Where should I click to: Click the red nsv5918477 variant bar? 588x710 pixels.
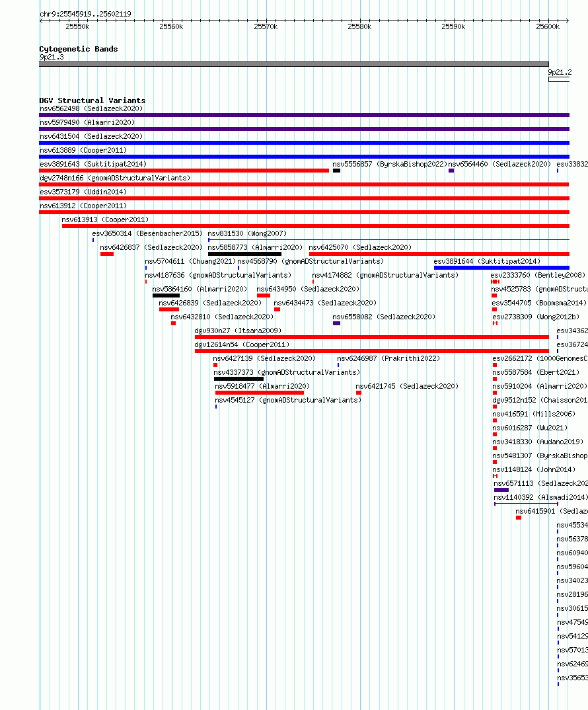tap(260, 393)
